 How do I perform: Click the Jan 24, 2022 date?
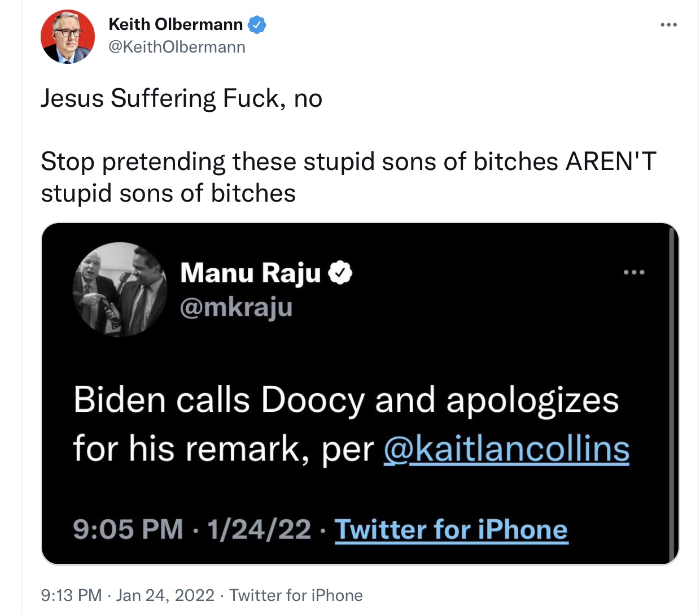165,595
